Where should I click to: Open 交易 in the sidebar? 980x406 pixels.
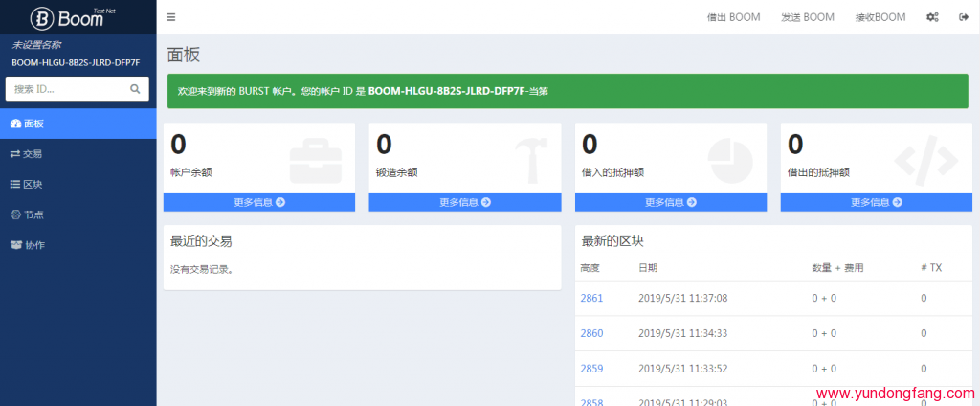click(x=33, y=153)
